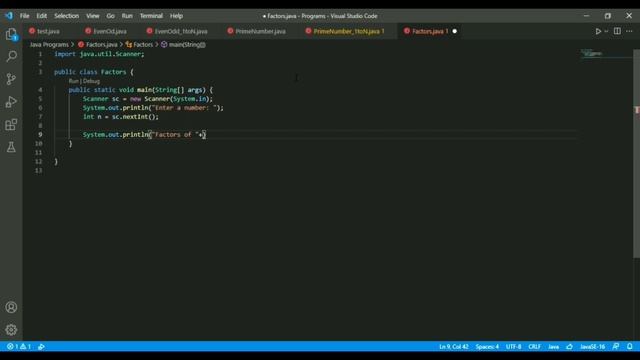Open the editor More Actions ellipsis
Viewport: 640px width, 360px height.
pyautogui.click(x=629, y=31)
